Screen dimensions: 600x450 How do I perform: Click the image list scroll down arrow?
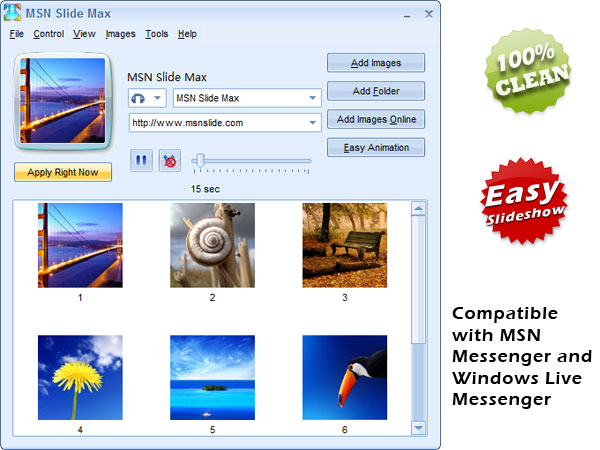[418, 427]
